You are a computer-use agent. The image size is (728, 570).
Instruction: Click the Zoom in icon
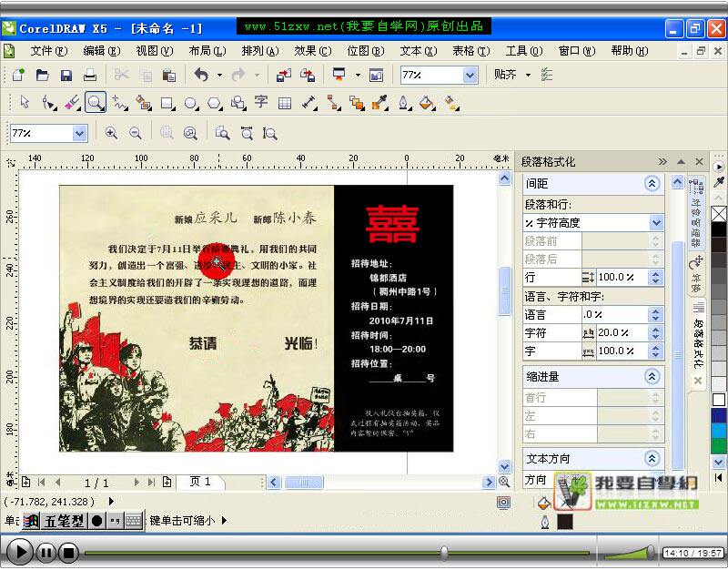pos(111,133)
